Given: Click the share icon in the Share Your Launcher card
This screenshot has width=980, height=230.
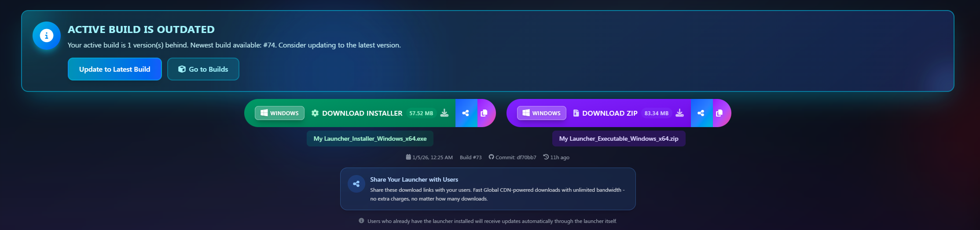Looking at the screenshot, I should [356, 184].
